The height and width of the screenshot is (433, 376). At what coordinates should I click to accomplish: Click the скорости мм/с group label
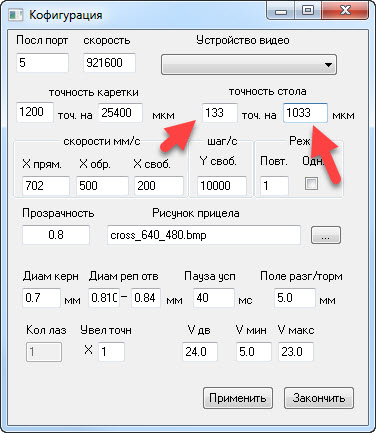click(x=102, y=141)
